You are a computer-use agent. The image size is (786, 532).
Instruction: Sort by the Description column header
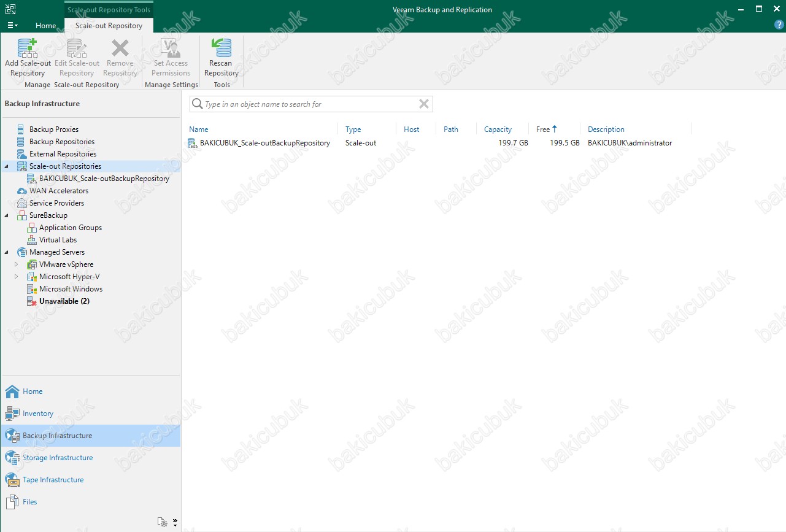pyautogui.click(x=606, y=129)
